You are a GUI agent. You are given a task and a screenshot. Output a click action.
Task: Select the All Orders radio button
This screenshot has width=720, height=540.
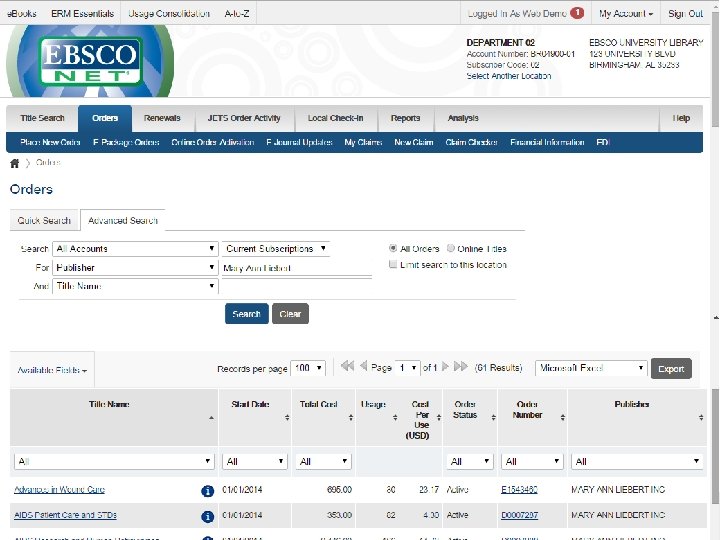pos(393,248)
